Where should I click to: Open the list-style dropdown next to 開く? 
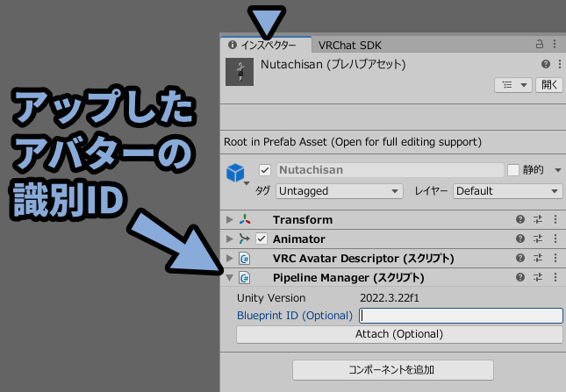[513, 85]
